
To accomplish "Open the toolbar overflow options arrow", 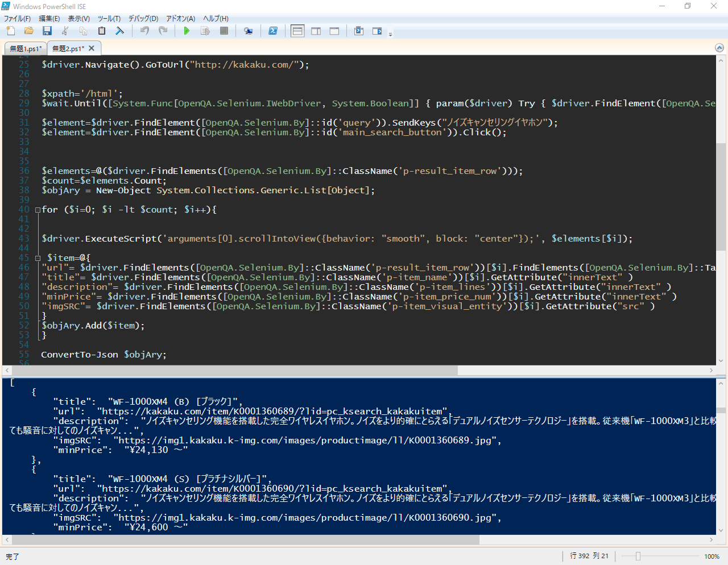I will 390,34.
